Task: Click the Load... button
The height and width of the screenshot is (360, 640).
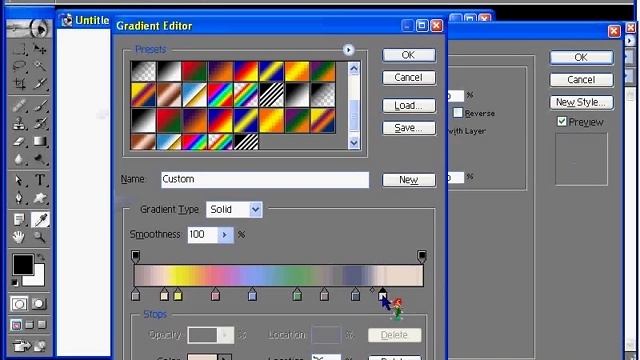Action: tap(409, 106)
